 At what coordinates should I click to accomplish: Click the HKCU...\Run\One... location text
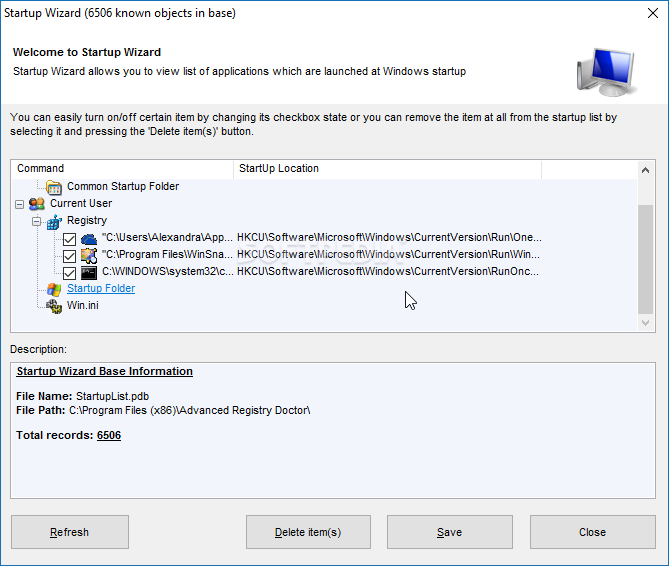(389, 238)
